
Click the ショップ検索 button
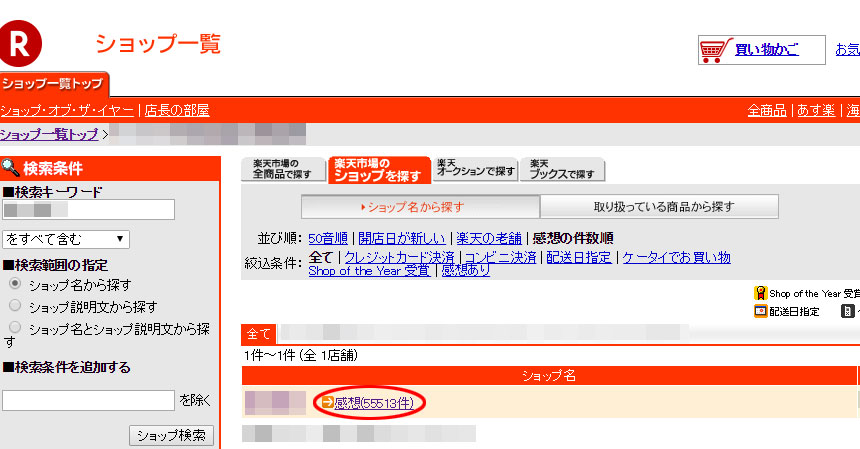tap(171, 435)
